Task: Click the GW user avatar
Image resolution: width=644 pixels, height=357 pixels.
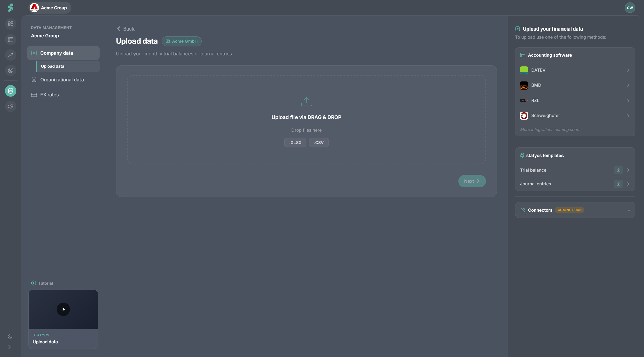Action: pos(630,8)
